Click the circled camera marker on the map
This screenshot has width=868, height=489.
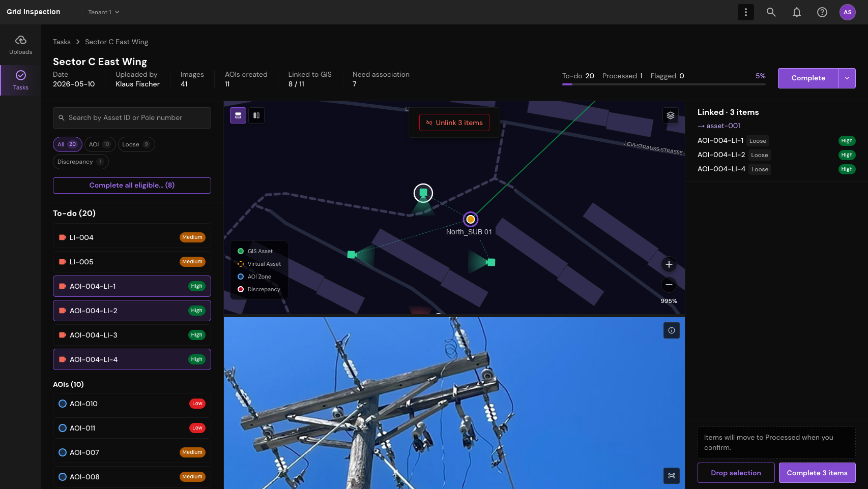[x=423, y=193]
